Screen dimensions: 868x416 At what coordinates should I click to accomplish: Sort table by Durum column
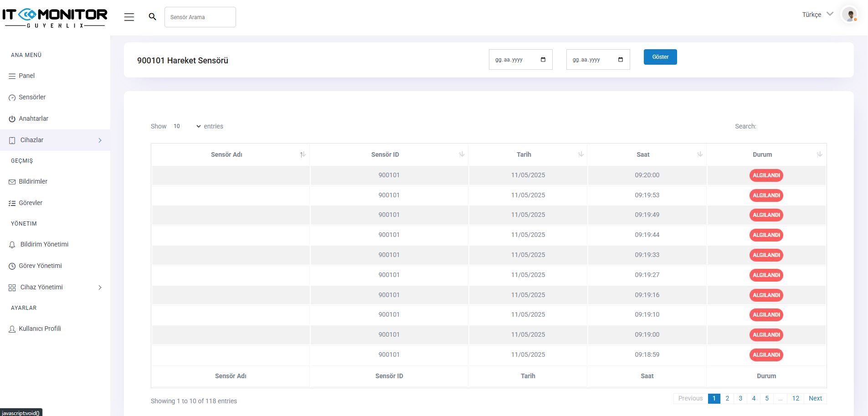[762, 154]
